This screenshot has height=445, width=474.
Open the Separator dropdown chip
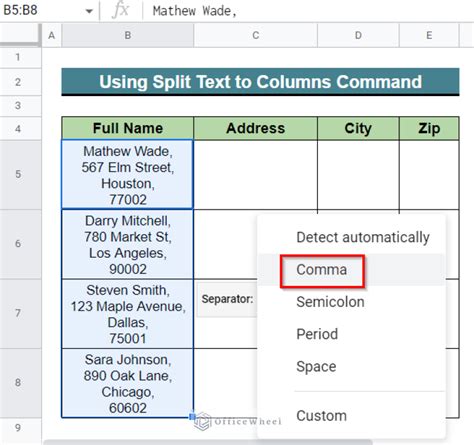tap(227, 299)
